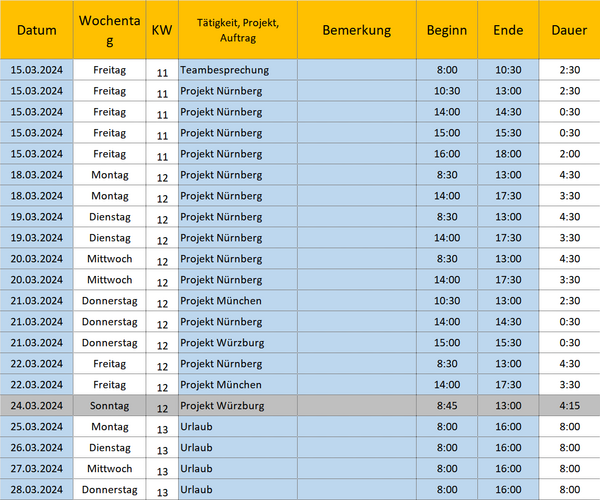The width and height of the screenshot is (600, 500).
Task: Select the Wochentag column header
Action: pyautogui.click(x=109, y=30)
